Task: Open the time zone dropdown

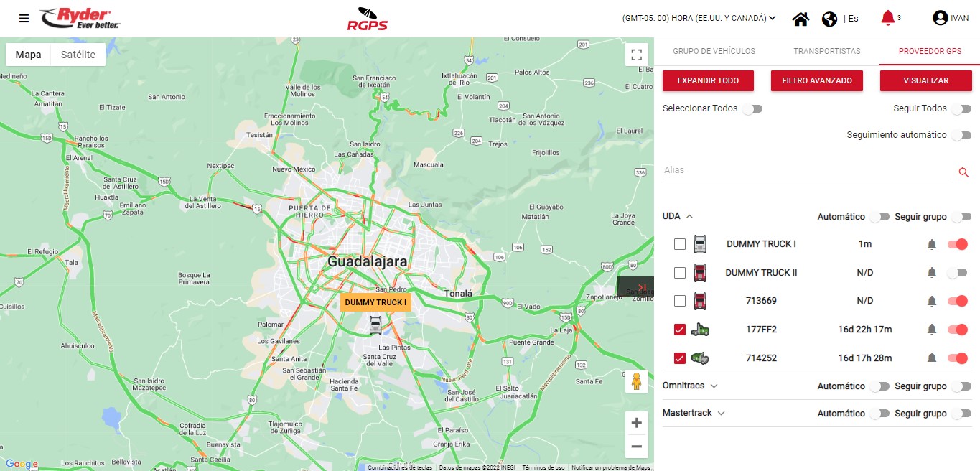Action: (699, 19)
